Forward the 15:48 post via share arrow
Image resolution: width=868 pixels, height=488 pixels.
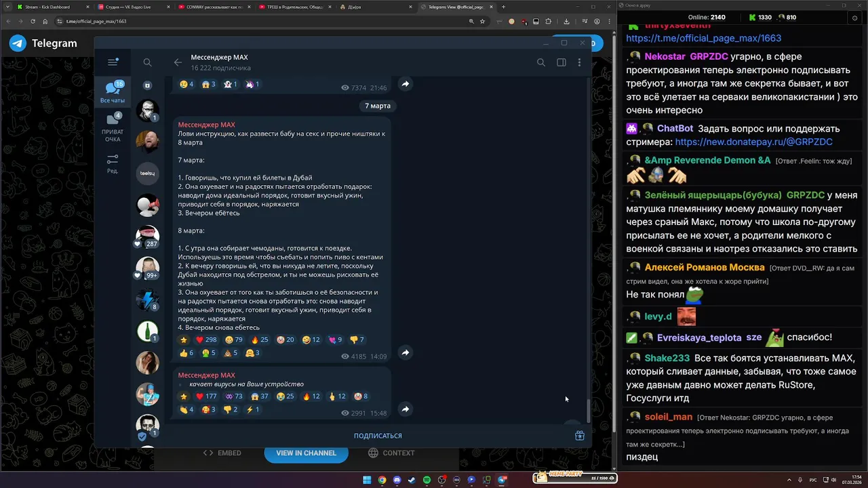tap(405, 409)
